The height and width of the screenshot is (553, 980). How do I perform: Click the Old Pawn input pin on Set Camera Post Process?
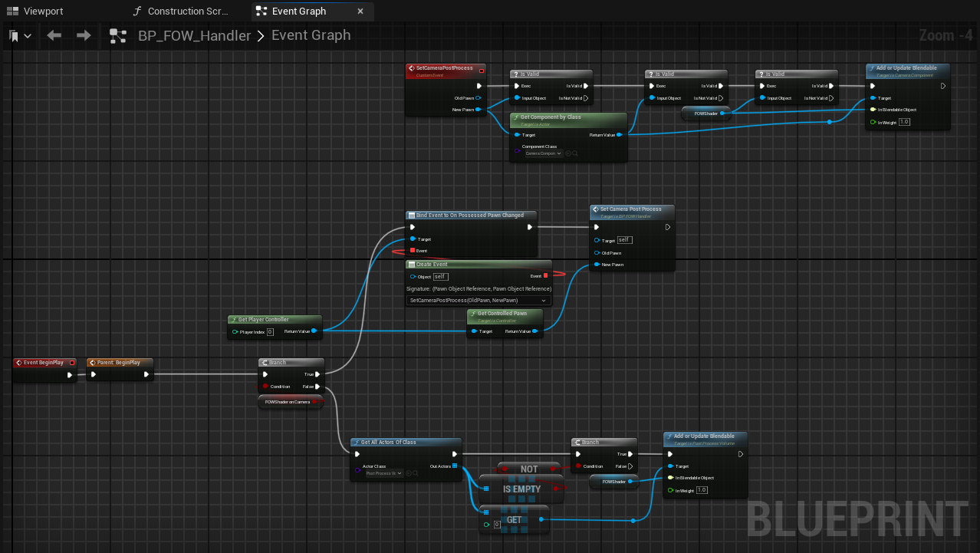click(597, 252)
